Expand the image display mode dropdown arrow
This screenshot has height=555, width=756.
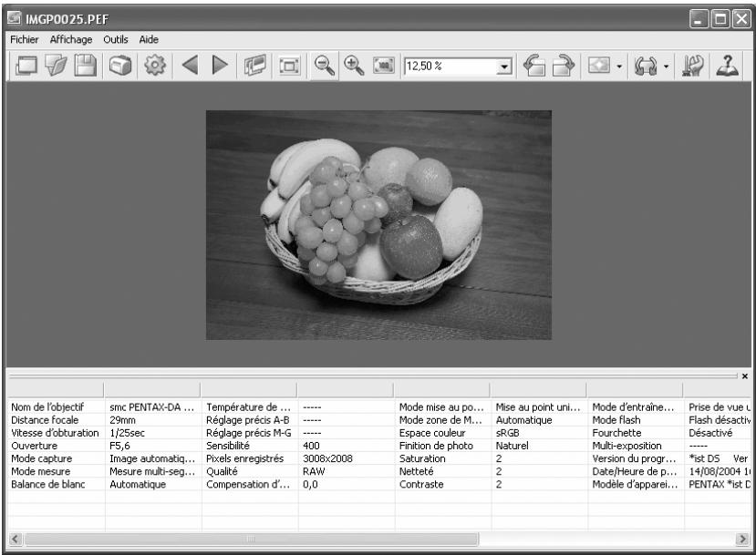[x=619, y=67]
